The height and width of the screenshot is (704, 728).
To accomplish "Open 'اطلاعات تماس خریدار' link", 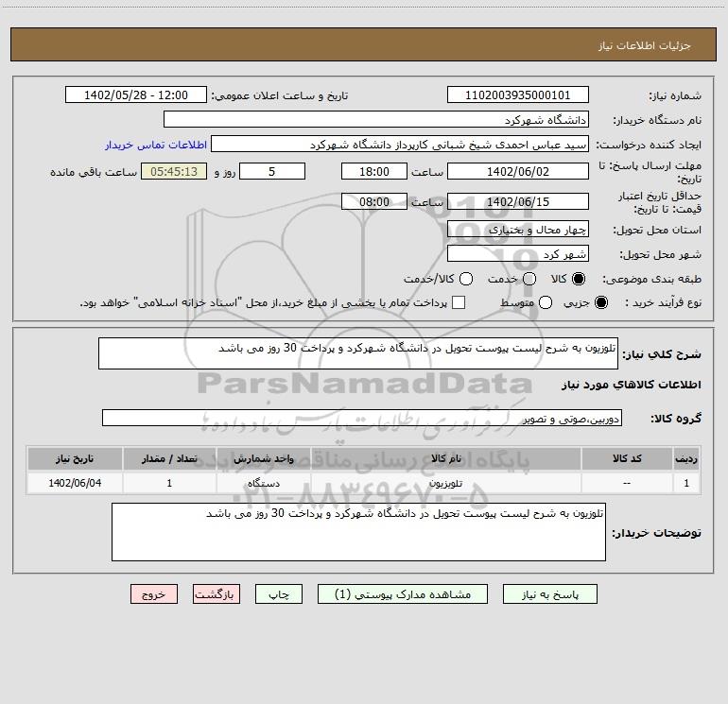I will [156, 145].
